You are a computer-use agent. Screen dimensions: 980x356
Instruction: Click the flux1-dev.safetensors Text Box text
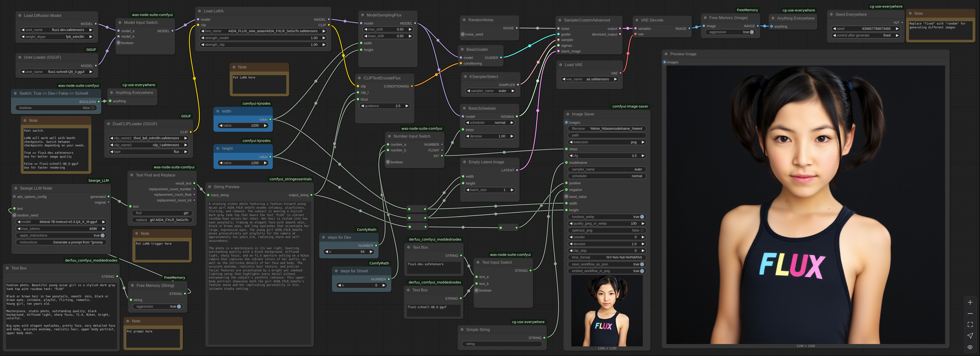coord(425,264)
